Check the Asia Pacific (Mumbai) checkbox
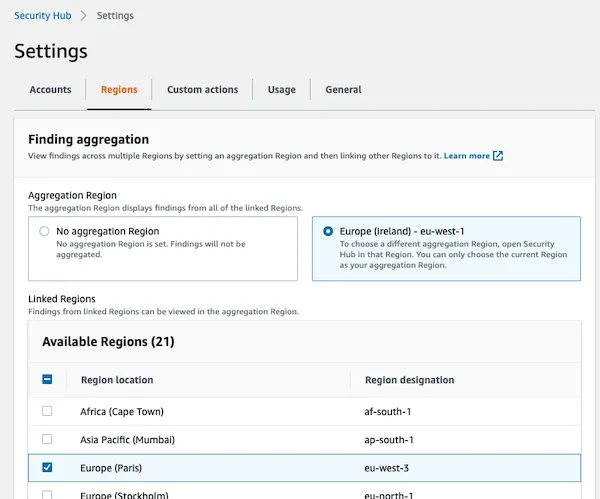 click(47, 439)
